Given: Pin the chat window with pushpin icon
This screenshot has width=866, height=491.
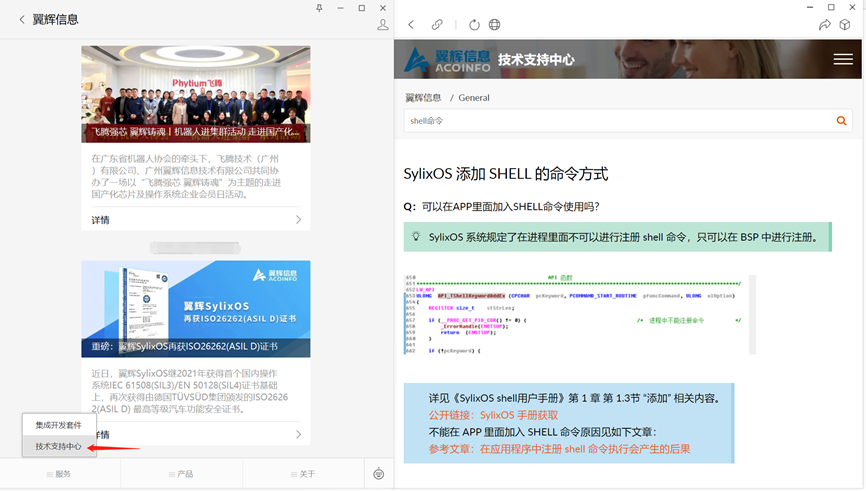Looking at the screenshot, I should point(319,7).
